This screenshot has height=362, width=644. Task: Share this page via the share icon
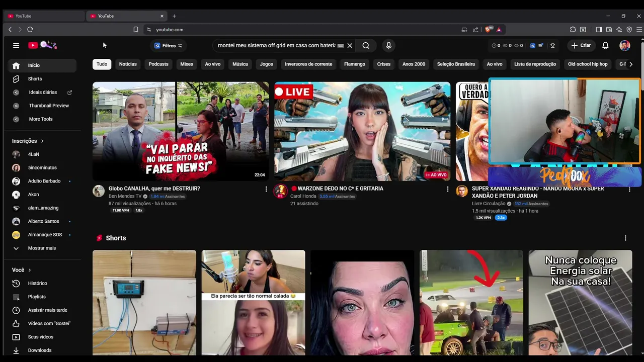point(475,30)
